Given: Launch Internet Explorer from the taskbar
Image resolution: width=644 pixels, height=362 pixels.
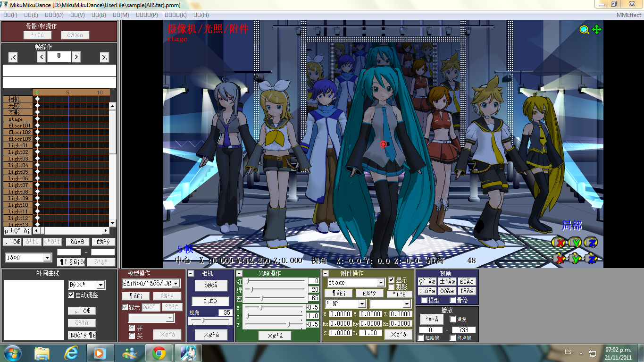Looking at the screenshot, I should (x=72, y=353).
